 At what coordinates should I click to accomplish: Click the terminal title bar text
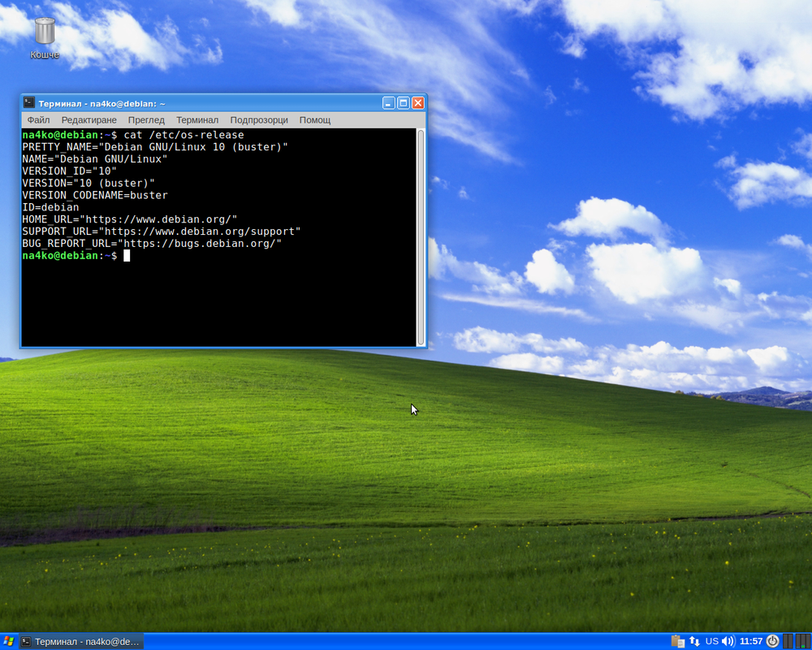[102, 104]
